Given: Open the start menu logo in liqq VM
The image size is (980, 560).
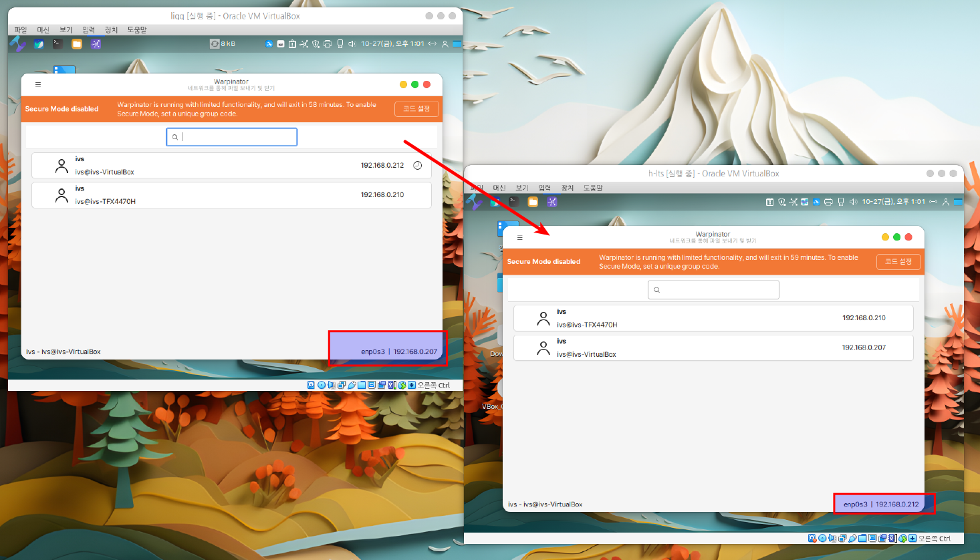Looking at the screenshot, I should coord(18,44).
